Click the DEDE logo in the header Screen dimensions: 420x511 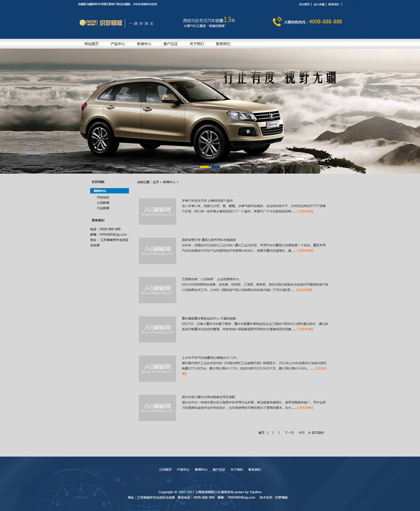pos(89,23)
